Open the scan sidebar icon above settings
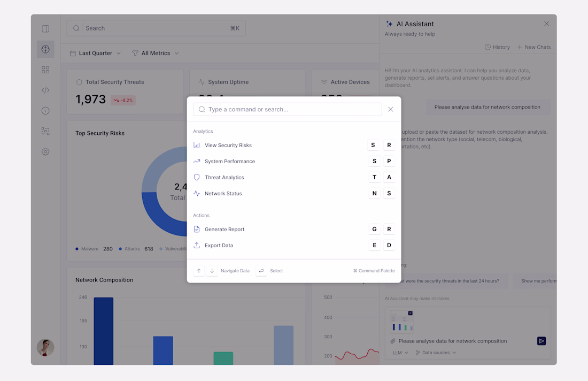 click(x=45, y=131)
